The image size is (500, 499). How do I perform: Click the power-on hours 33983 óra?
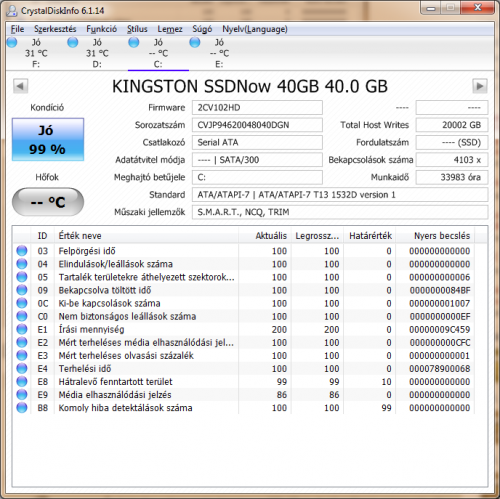tap(452, 177)
